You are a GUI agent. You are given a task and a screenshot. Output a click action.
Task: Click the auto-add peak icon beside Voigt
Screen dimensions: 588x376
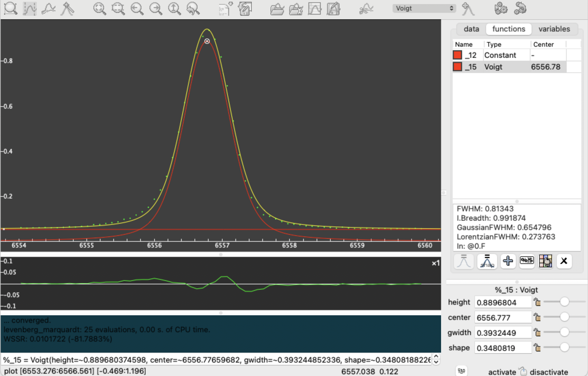click(x=468, y=9)
